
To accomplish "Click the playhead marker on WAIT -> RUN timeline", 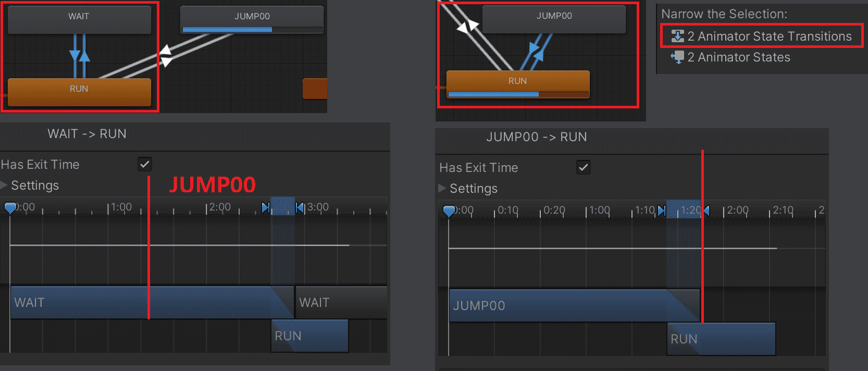I will (x=10, y=208).
